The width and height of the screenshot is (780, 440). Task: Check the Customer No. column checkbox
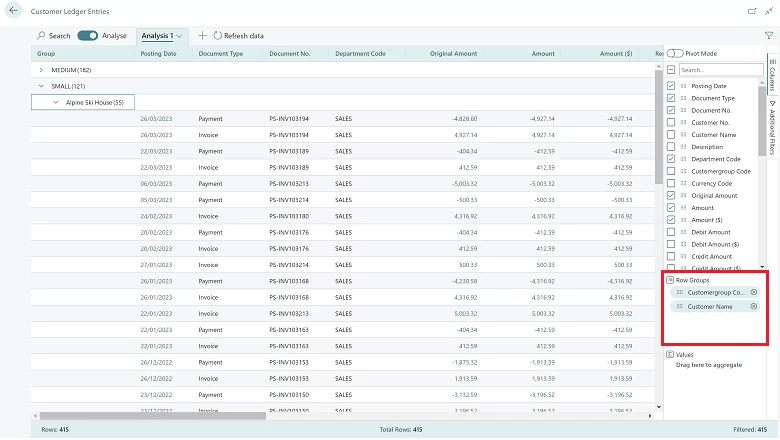pyautogui.click(x=671, y=122)
